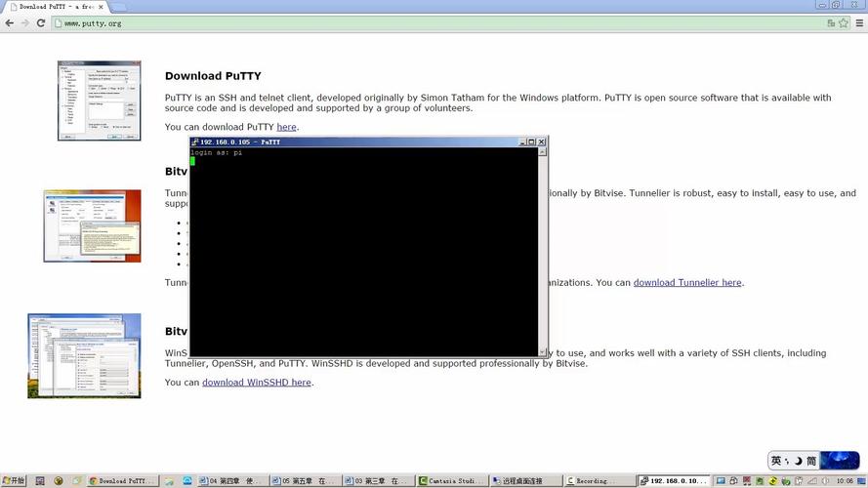Screen dimensions: 868x488
Task: Open the new tab button in Chrome
Action: click(x=118, y=7)
